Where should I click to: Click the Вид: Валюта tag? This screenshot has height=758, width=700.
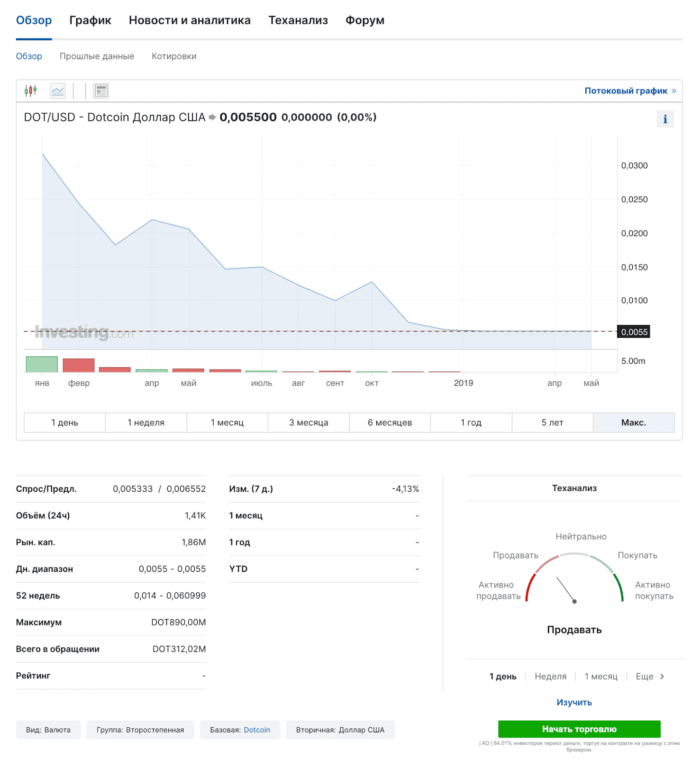pyautogui.click(x=48, y=730)
